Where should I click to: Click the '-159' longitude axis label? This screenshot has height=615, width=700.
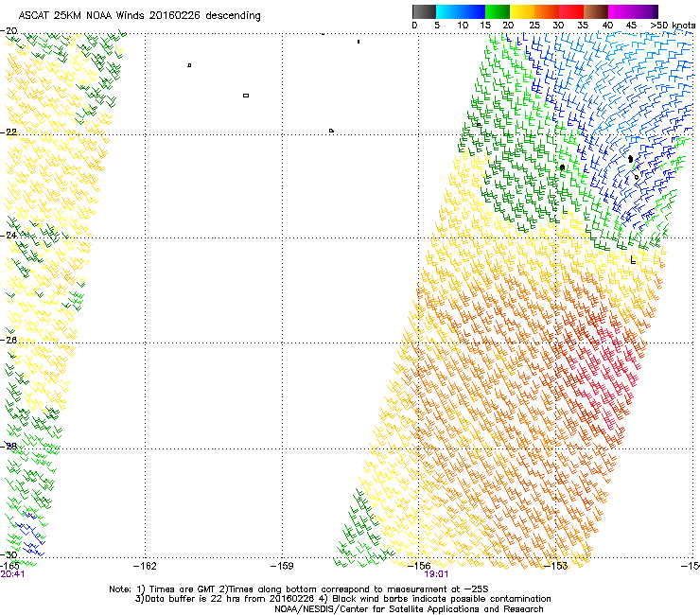282,566
